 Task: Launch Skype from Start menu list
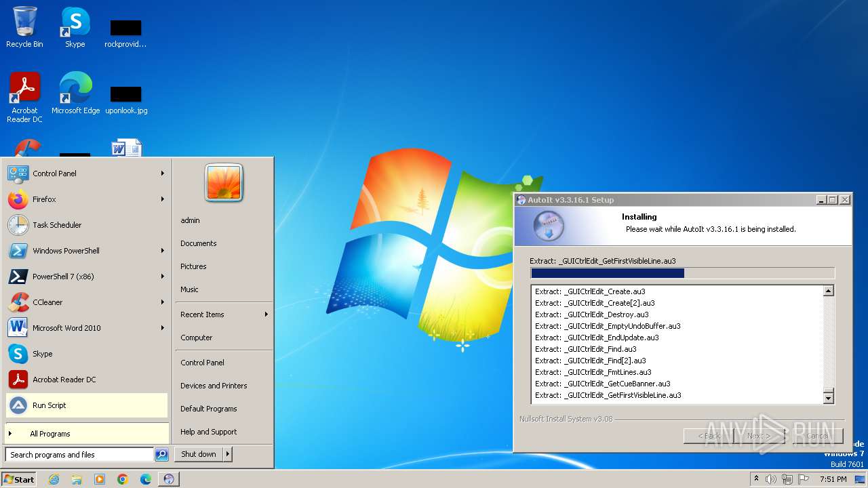(x=86, y=354)
